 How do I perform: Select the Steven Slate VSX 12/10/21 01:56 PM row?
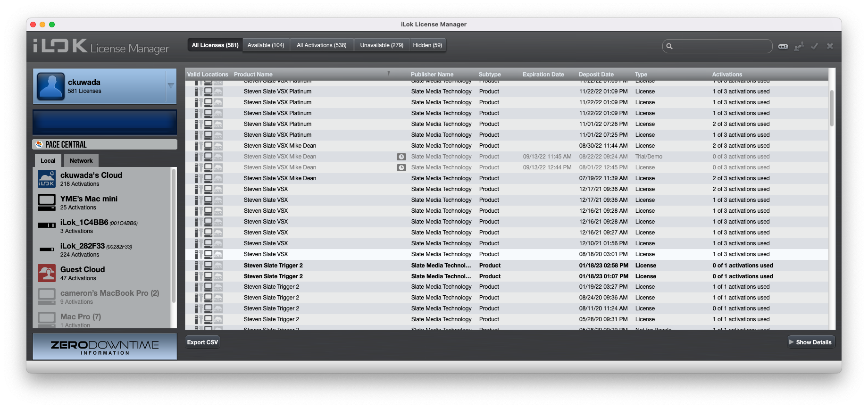click(x=507, y=243)
